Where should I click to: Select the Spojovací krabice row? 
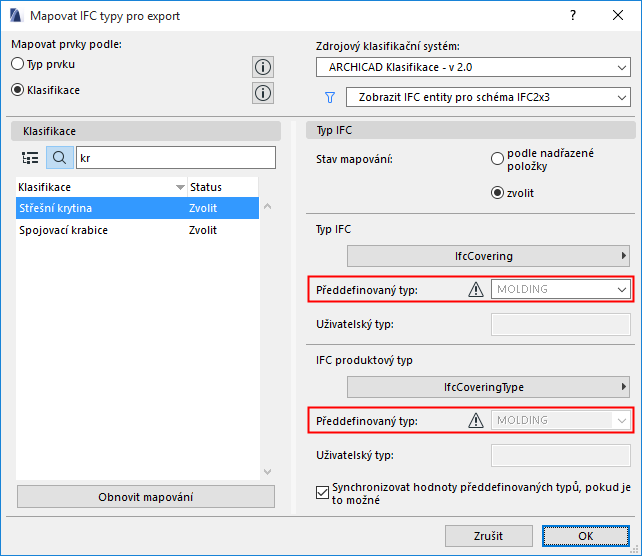(64, 230)
